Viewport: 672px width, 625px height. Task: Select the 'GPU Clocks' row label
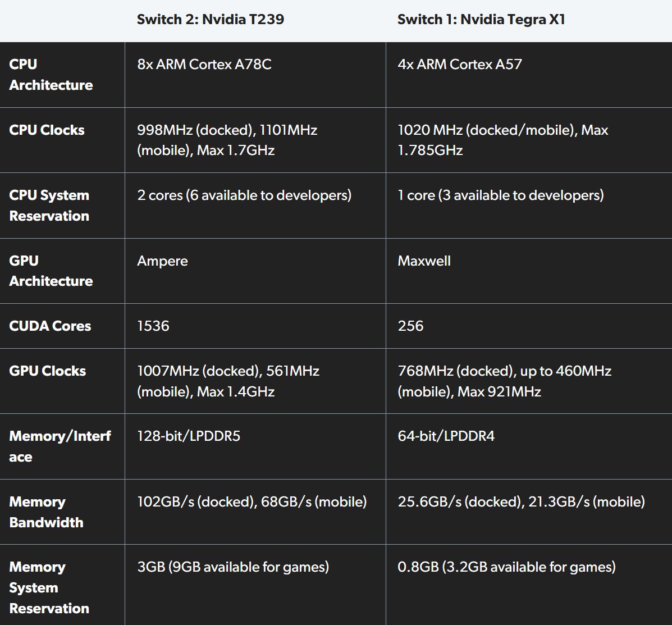pos(48,371)
